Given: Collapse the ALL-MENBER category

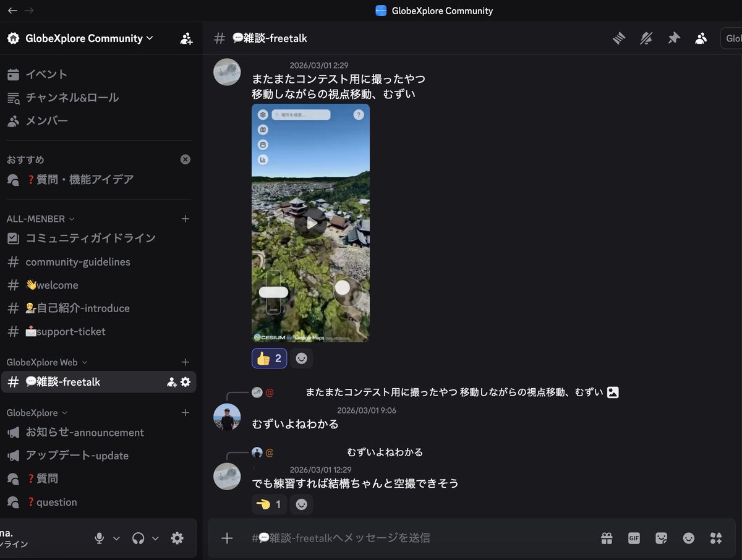Looking at the screenshot, I should point(41,219).
